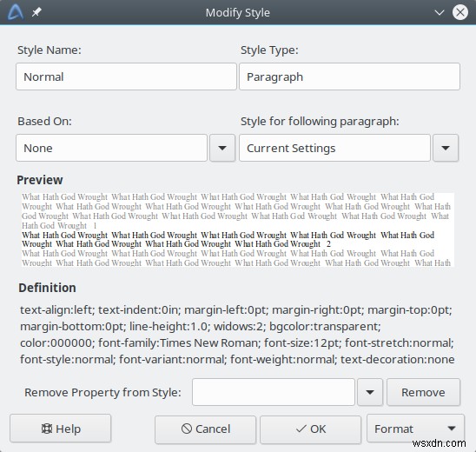Click the Remove button
This screenshot has height=452, width=476.
tap(423, 392)
